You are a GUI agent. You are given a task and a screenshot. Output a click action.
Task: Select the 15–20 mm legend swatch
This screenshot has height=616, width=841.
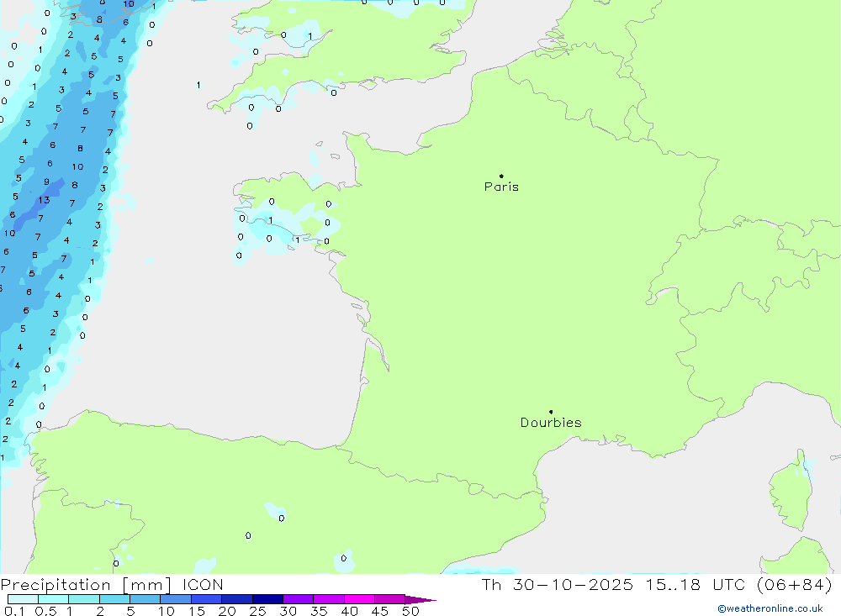207,599
